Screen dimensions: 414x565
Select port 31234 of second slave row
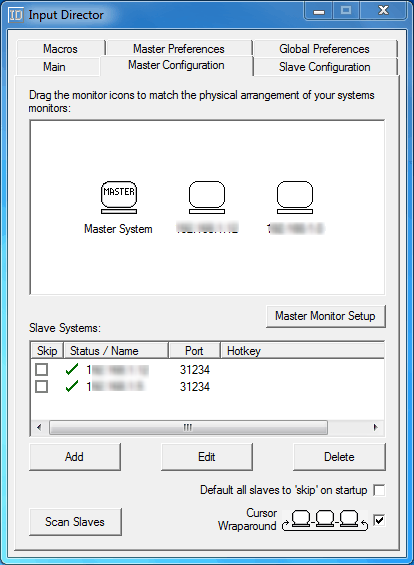195,387
